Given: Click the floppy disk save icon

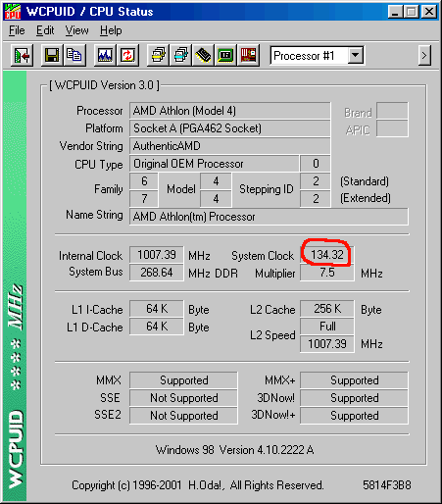Looking at the screenshot, I should click(52, 55).
